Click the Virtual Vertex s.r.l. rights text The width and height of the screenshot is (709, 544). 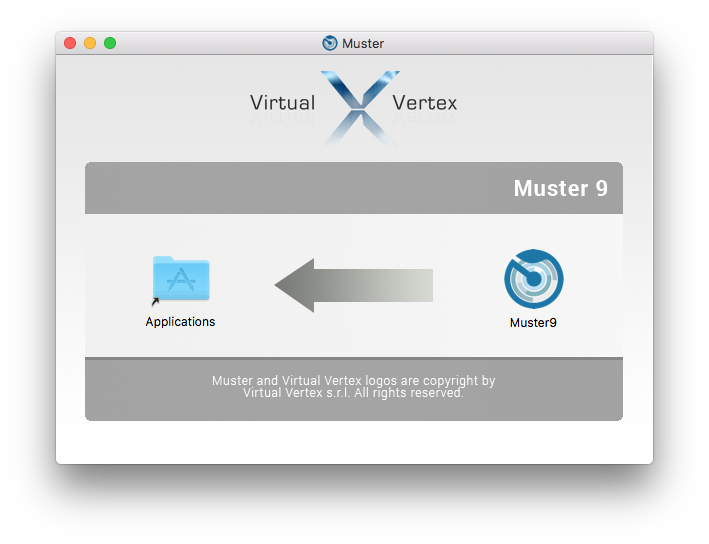(x=353, y=393)
